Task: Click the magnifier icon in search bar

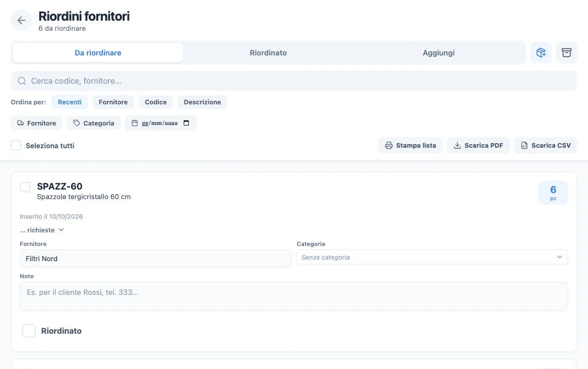Action: 22,81
